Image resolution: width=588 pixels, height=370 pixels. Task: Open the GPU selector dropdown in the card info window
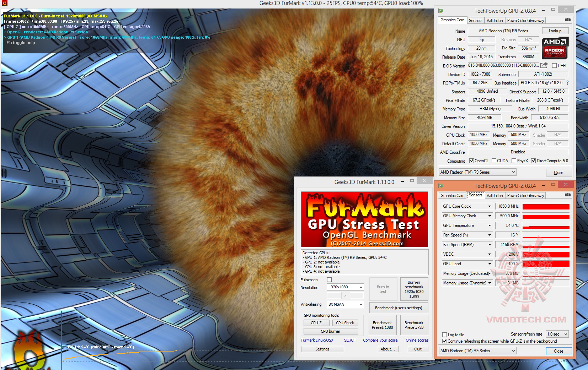click(x=477, y=172)
